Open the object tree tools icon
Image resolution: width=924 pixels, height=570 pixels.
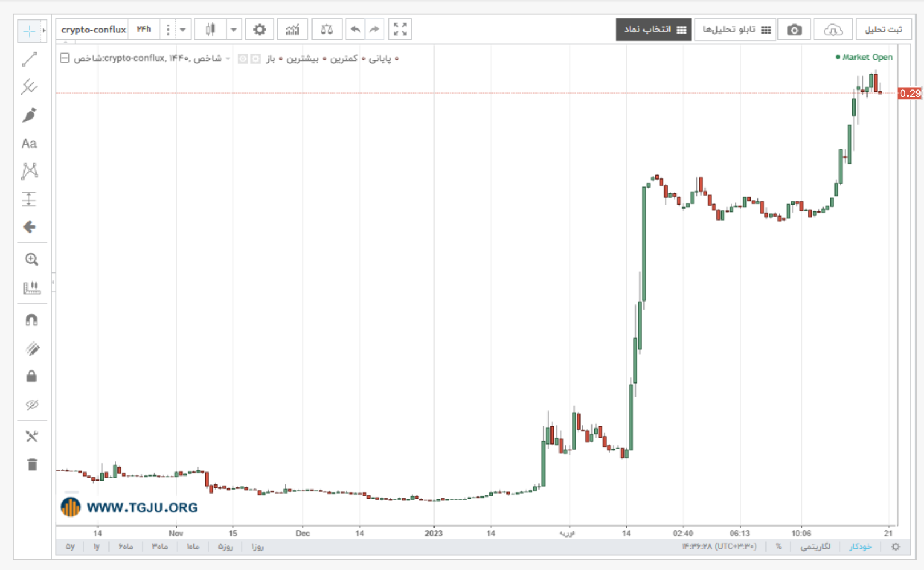31,437
